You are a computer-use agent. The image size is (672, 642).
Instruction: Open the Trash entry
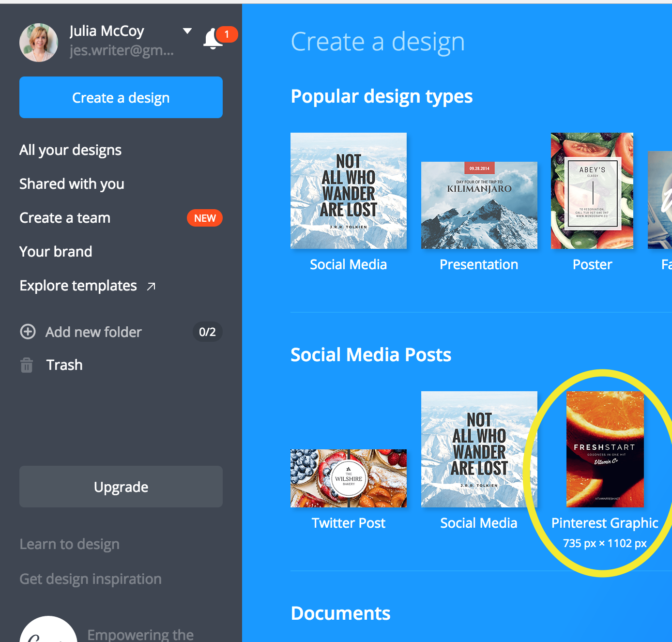coord(64,365)
